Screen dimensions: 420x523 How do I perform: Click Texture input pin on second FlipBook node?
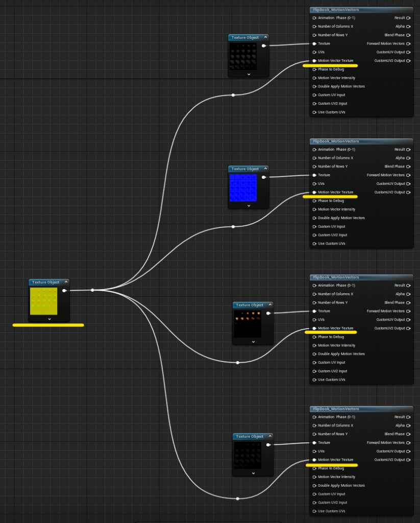314,175
